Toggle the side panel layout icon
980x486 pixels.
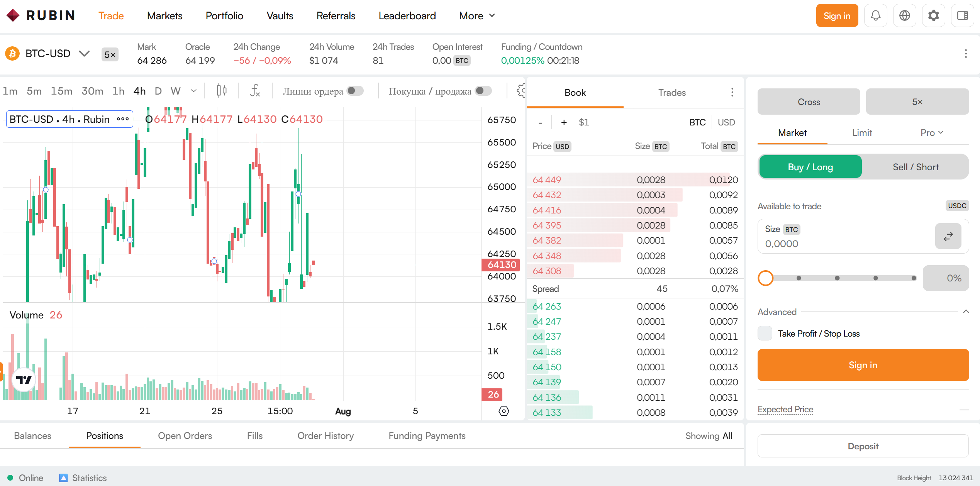962,16
